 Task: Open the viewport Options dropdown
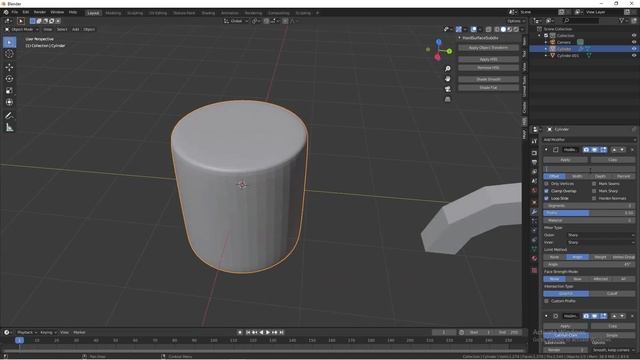click(516, 21)
